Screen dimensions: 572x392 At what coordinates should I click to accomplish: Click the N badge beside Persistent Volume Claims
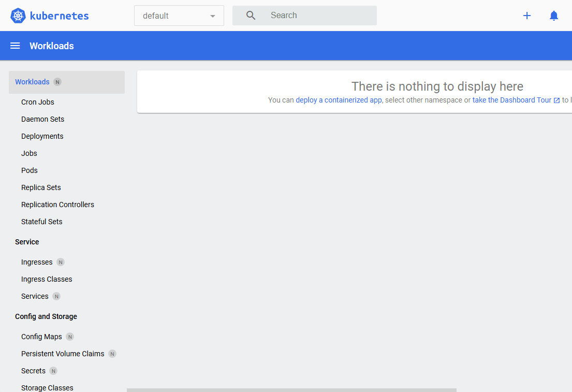[x=112, y=354]
